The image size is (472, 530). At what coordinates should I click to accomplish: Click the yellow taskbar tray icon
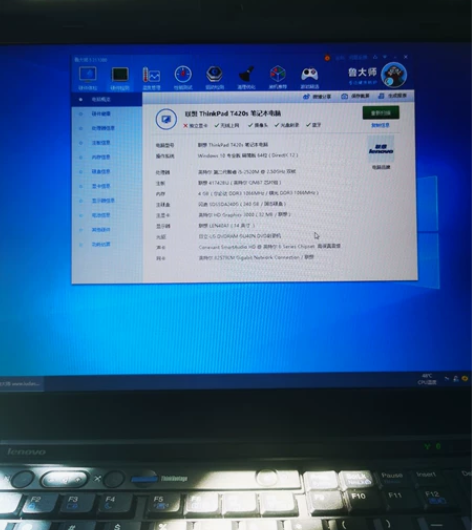465,379
